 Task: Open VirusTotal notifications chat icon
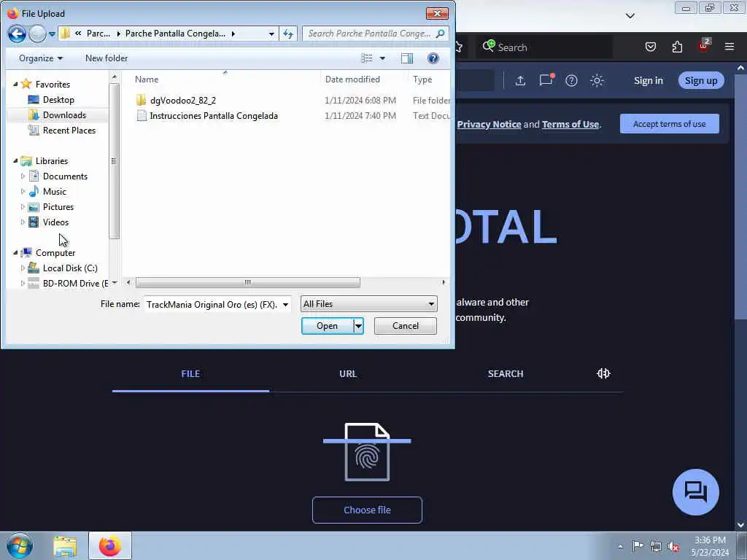point(546,80)
